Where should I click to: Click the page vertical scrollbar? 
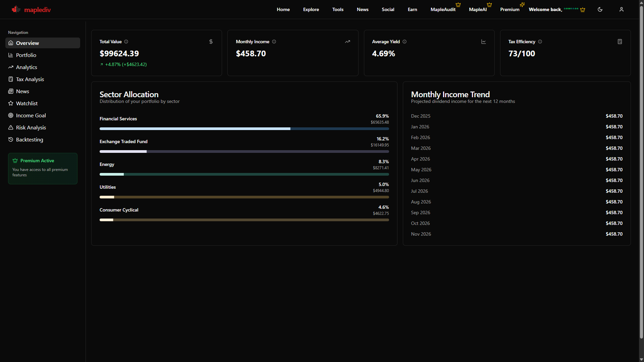coord(641,168)
